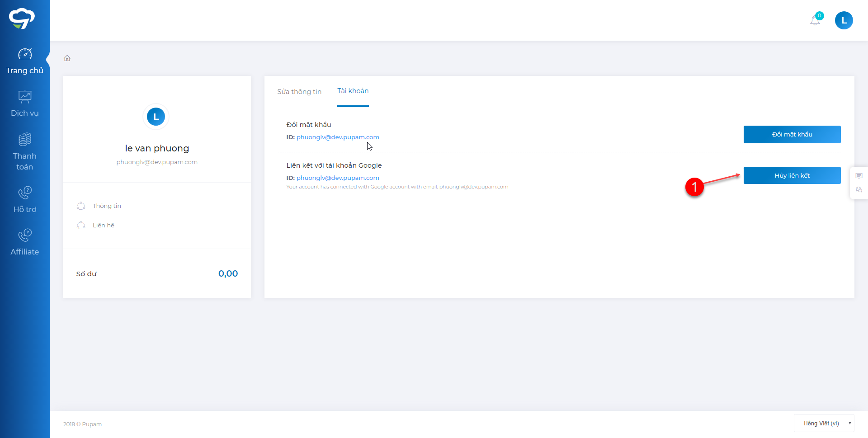Click the Liên kết với tài khoản Google heading

(x=334, y=165)
